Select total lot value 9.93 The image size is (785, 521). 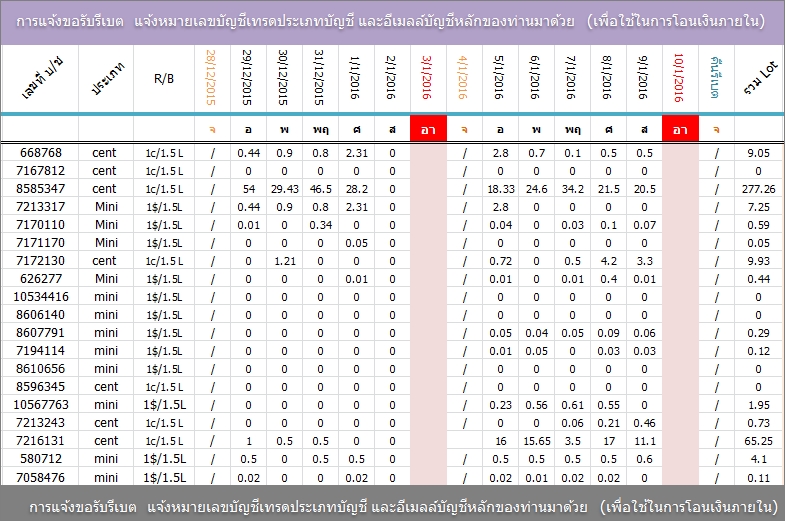[x=758, y=261]
